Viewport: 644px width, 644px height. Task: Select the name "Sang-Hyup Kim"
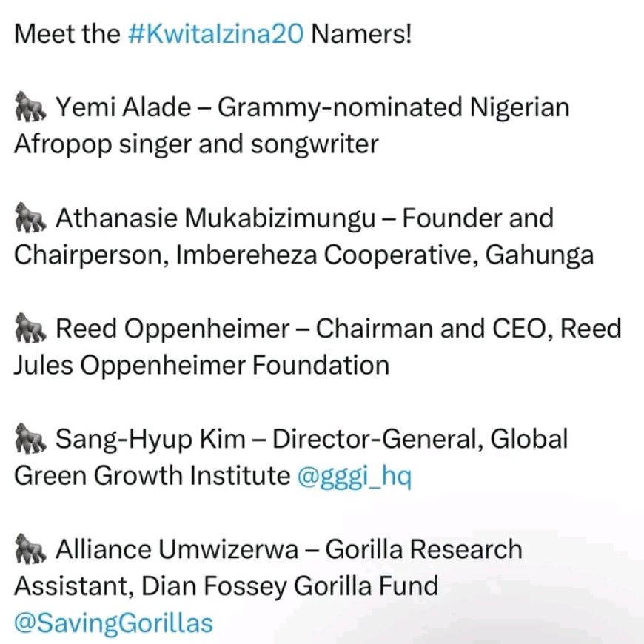pyautogui.click(x=150, y=440)
